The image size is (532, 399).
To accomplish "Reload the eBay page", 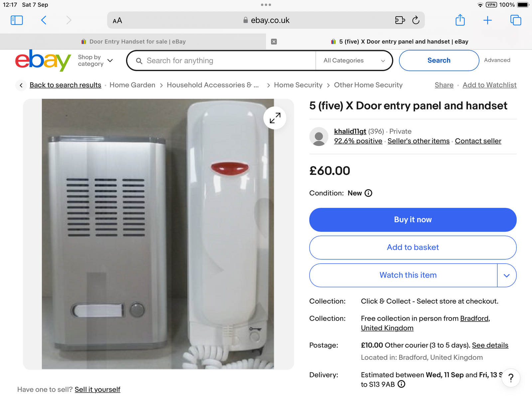I will 416,20.
